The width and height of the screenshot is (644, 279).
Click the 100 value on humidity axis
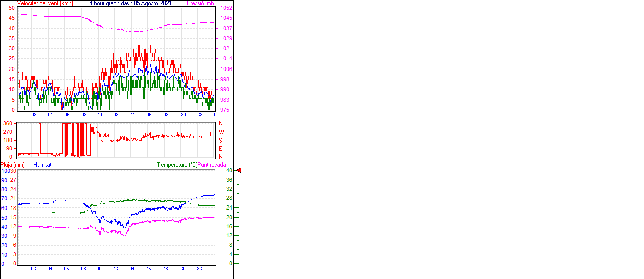pyautogui.click(x=5, y=171)
